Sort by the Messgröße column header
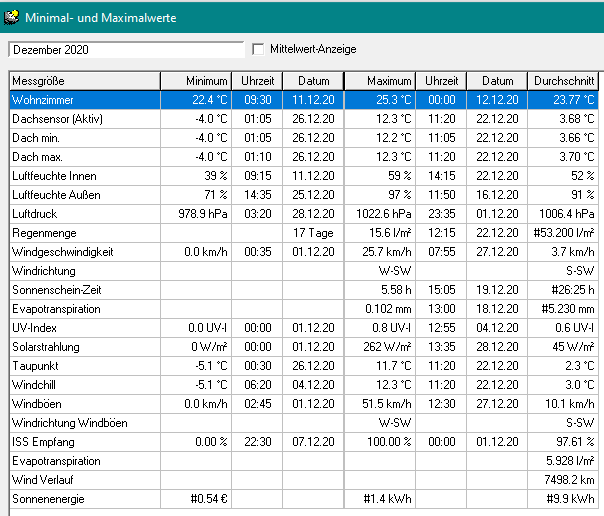 coord(84,81)
